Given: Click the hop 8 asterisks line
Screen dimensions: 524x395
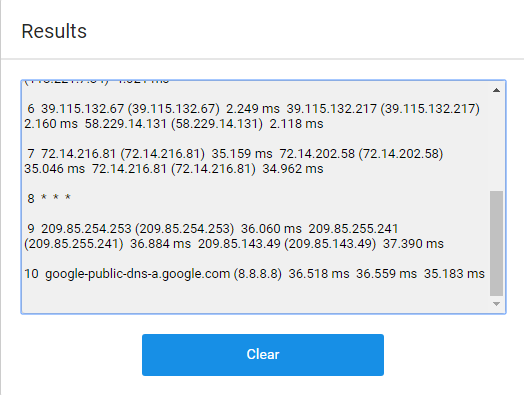Looking at the screenshot, I should [49, 199].
